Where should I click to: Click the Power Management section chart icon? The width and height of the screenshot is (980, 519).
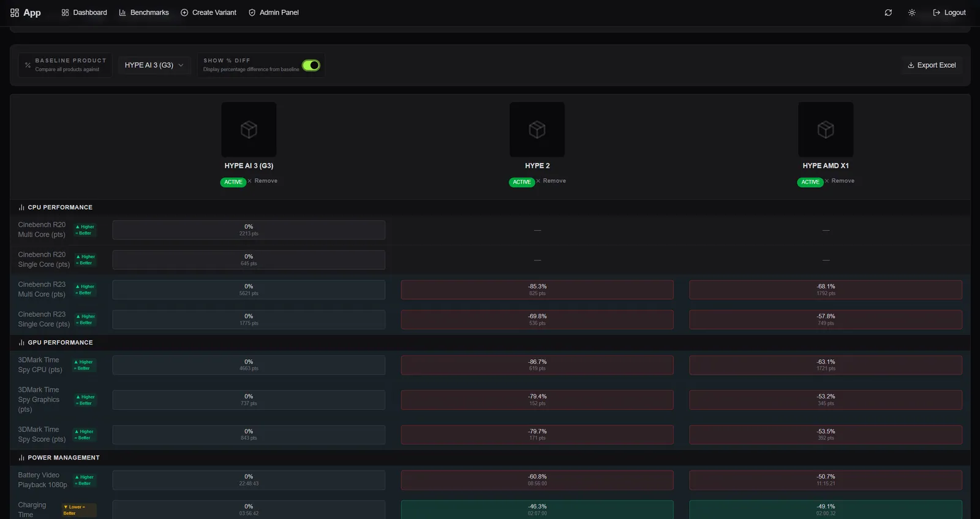pyautogui.click(x=21, y=458)
